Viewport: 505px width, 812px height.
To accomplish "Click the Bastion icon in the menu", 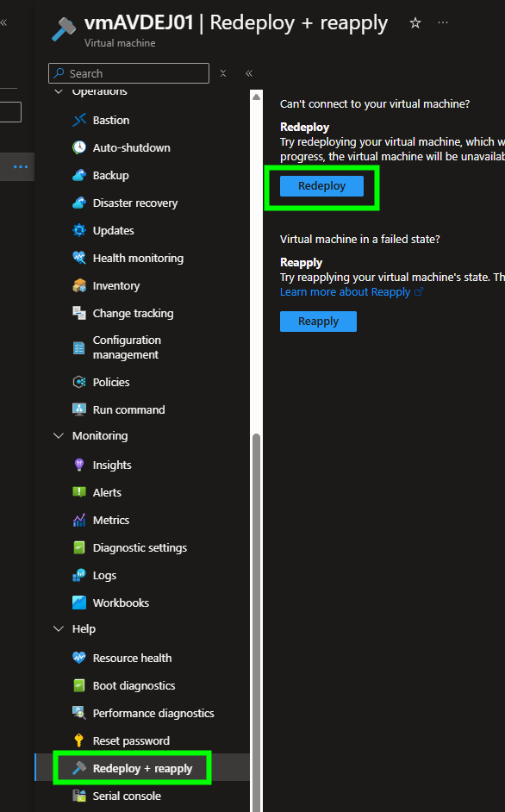I will 79,120.
